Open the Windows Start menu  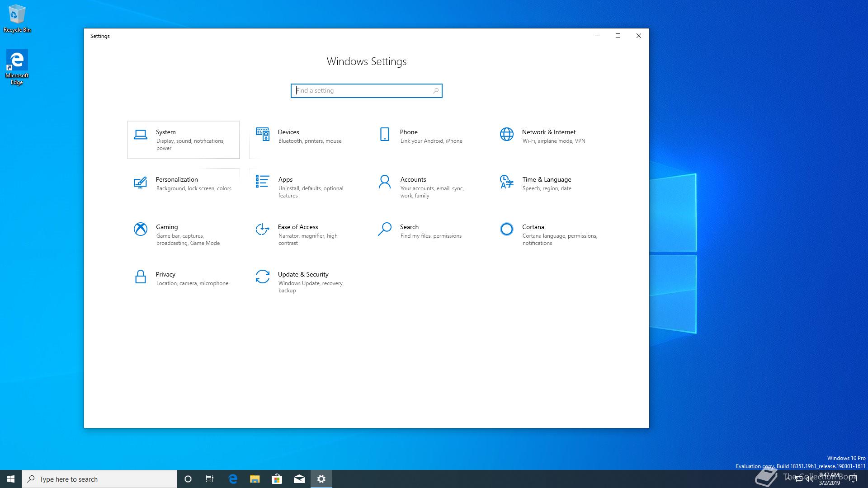(x=11, y=479)
